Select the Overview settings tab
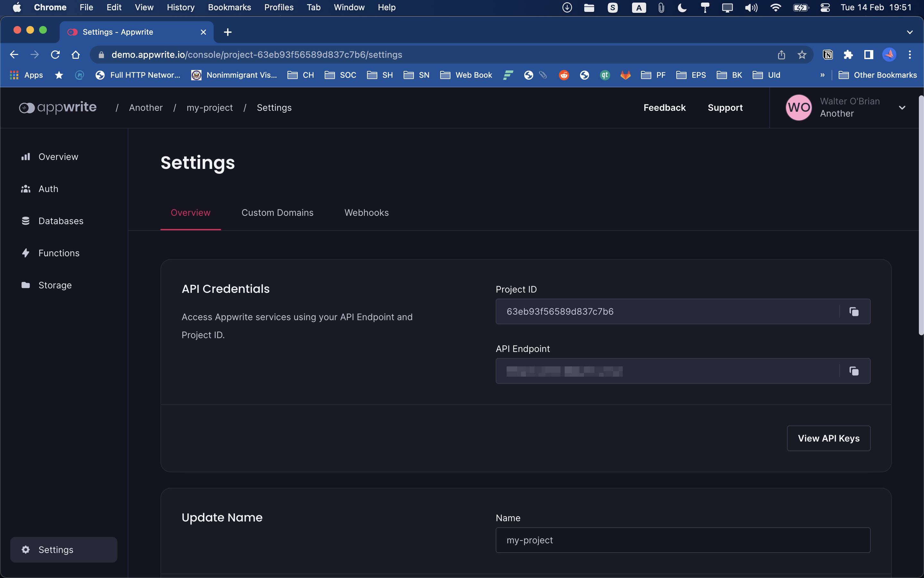Image resolution: width=924 pixels, height=578 pixels. (191, 213)
